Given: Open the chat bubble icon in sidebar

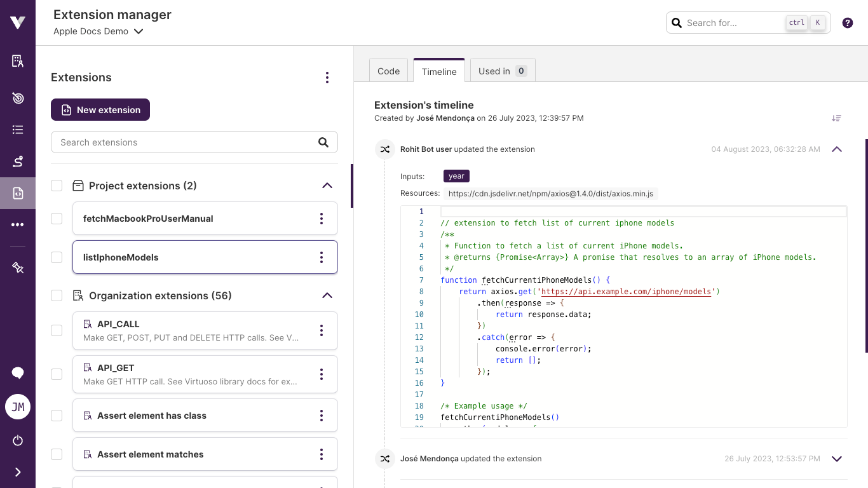Looking at the screenshot, I should click(18, 373).
